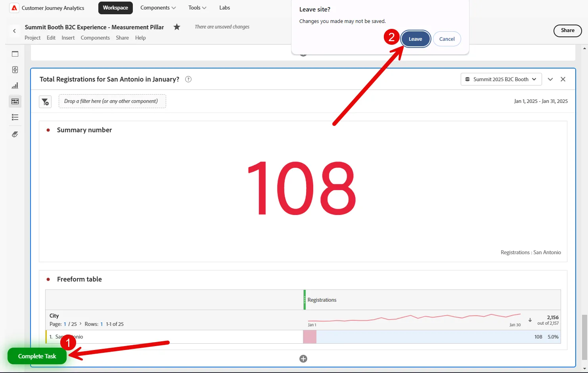Click the data dictionary icon in sidebar
The width and height of the screenshot is (588, 373).
click(15, 135)
